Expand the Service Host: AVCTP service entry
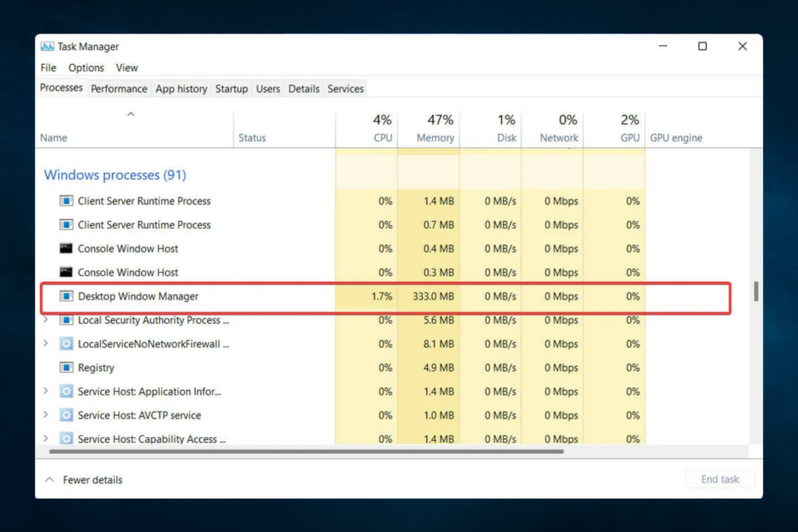Viewport: 798px width, 532px height. coord(47,415)
